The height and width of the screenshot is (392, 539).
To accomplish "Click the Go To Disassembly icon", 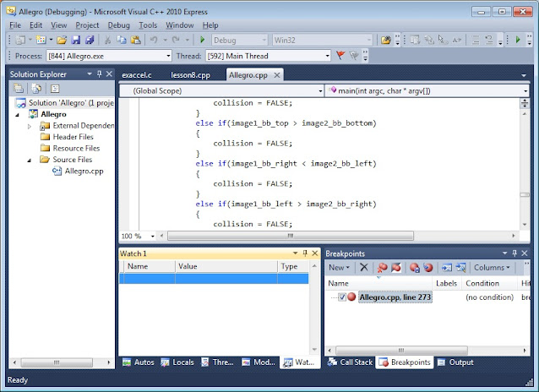I will (x=460, y=267).
